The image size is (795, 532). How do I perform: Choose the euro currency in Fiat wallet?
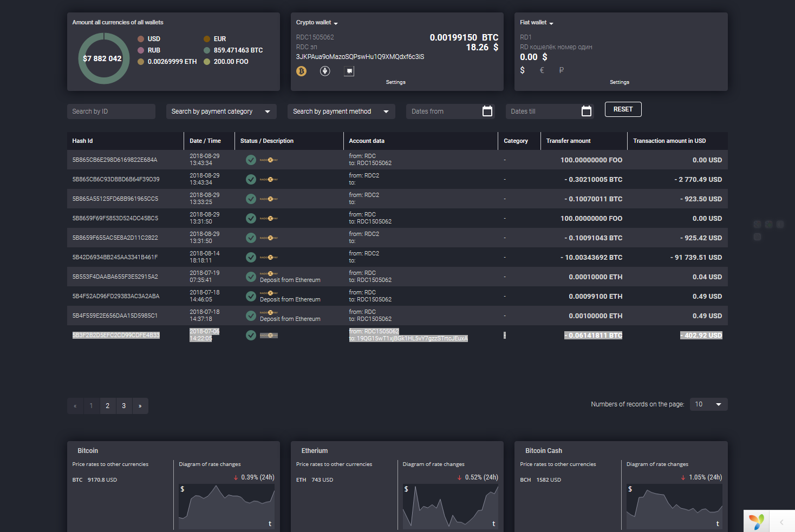[x=542, y=70]
